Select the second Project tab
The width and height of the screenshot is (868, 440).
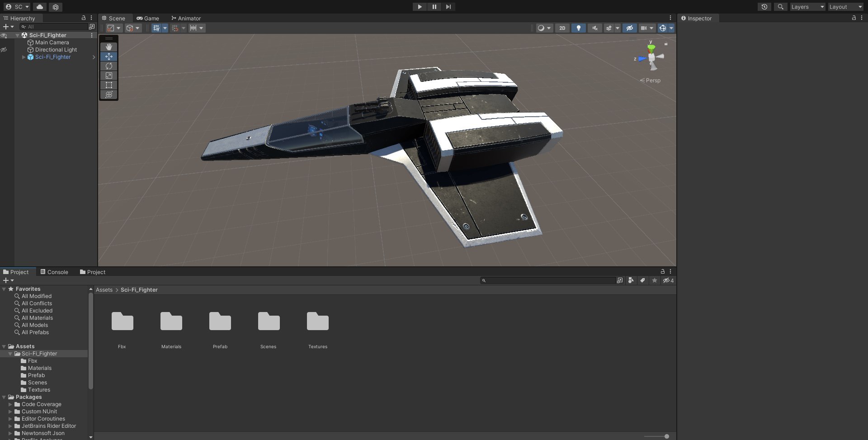tap(93, 272)
